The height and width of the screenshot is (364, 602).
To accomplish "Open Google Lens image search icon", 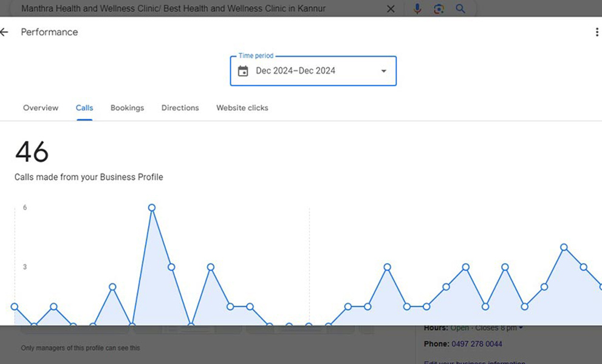I will (x=439, y=8).
